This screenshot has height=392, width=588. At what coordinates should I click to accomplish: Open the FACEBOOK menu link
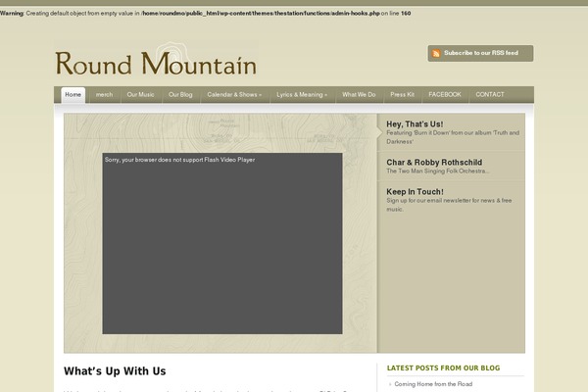[x=445, y=94]
